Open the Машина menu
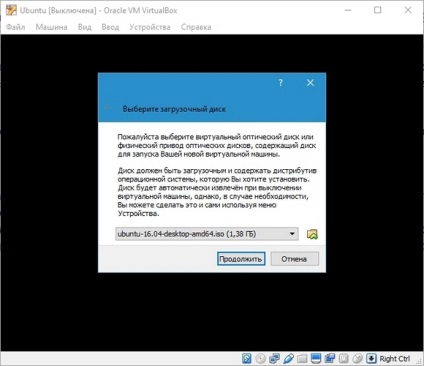424x366 pixels. tap(51, 27)
